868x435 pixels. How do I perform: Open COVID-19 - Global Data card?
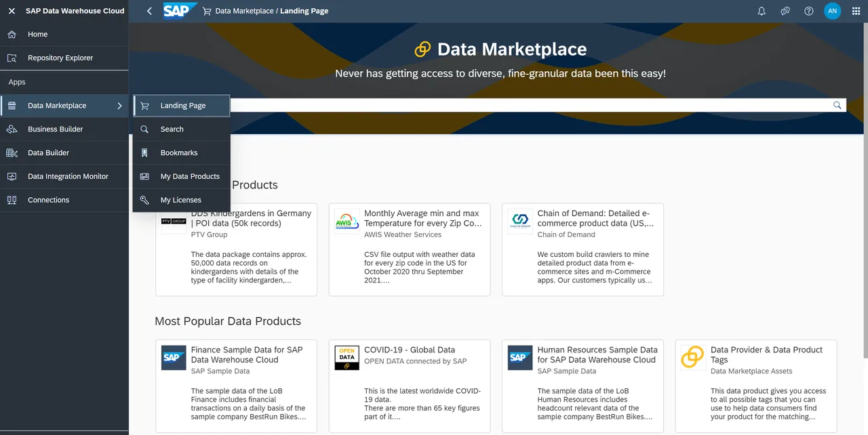[x=410, y=386]
